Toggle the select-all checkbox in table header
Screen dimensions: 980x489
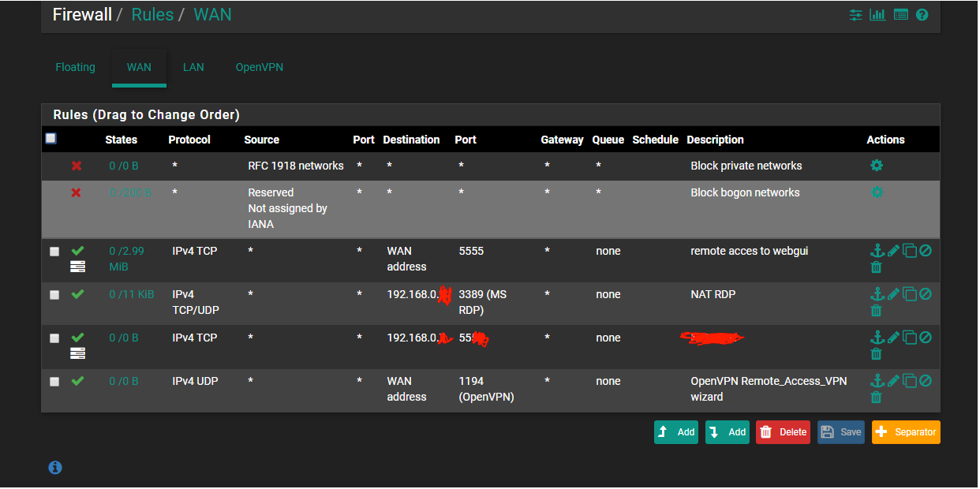[51, 139]
